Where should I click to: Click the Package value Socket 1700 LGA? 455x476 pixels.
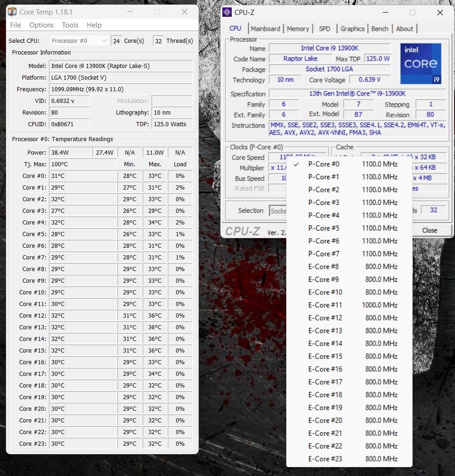point(330,69)
